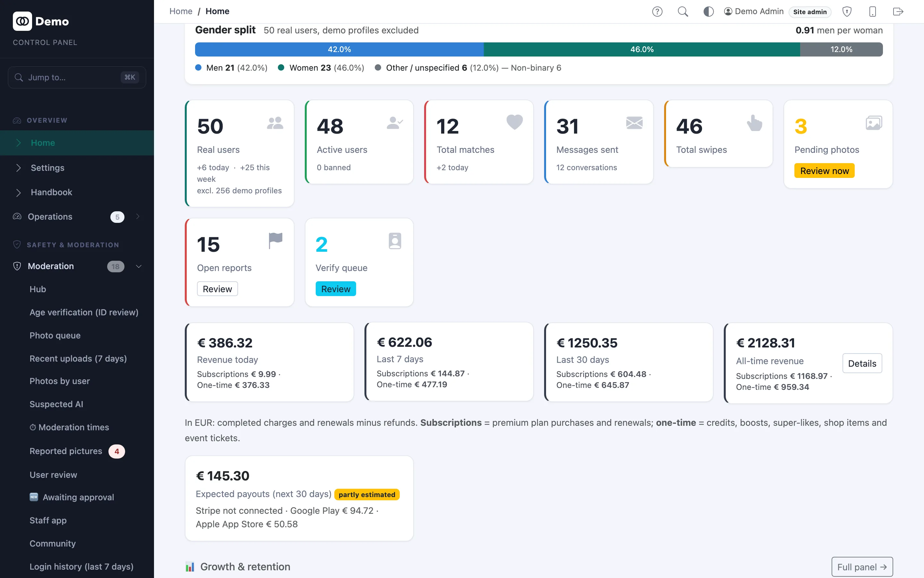This screenshot has height=578, width=924.
Task: Open Staff app entry
Action: [x=48, y=520]
